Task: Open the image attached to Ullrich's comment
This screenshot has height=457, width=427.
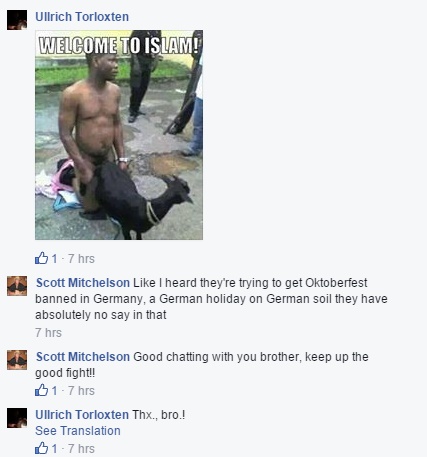Action: pos(119,135)
